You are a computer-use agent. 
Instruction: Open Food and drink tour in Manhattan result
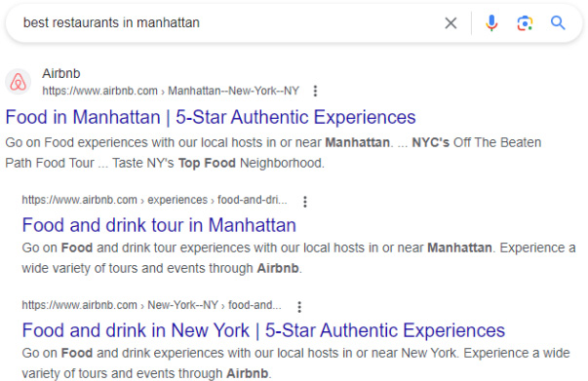(159, 225)
